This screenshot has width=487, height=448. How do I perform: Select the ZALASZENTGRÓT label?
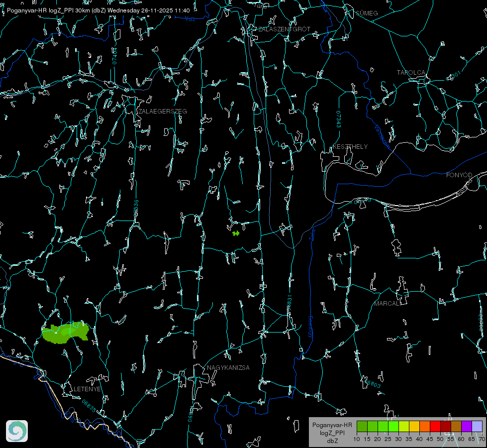pos(284,29)
